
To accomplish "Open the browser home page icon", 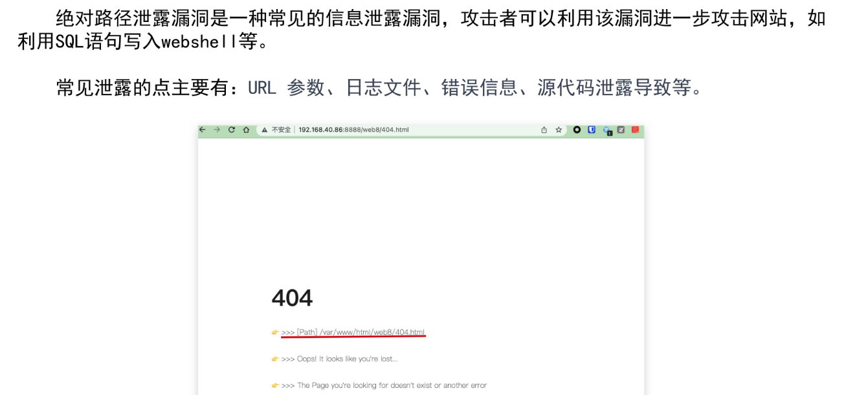I will [246, 130].
